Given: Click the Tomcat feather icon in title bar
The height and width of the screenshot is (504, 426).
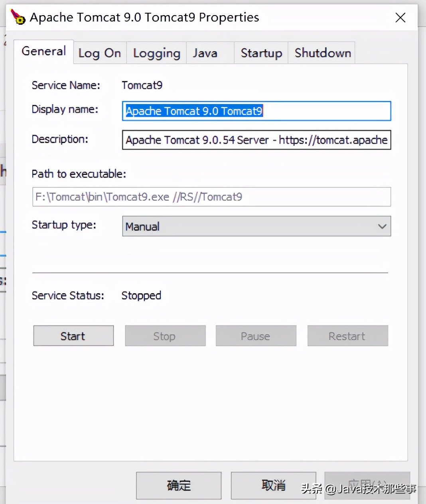Looking at the screenshot, I should tap(18, 17).
